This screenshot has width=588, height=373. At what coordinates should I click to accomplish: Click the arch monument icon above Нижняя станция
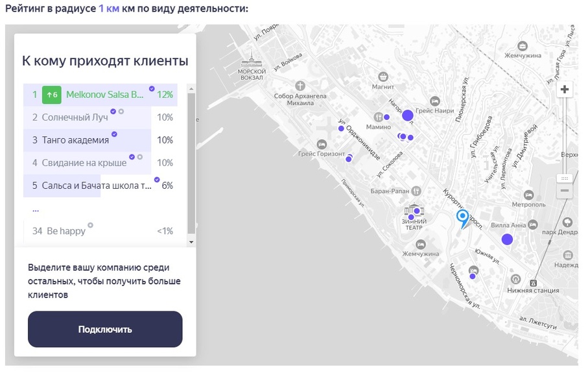click(515, 279)
